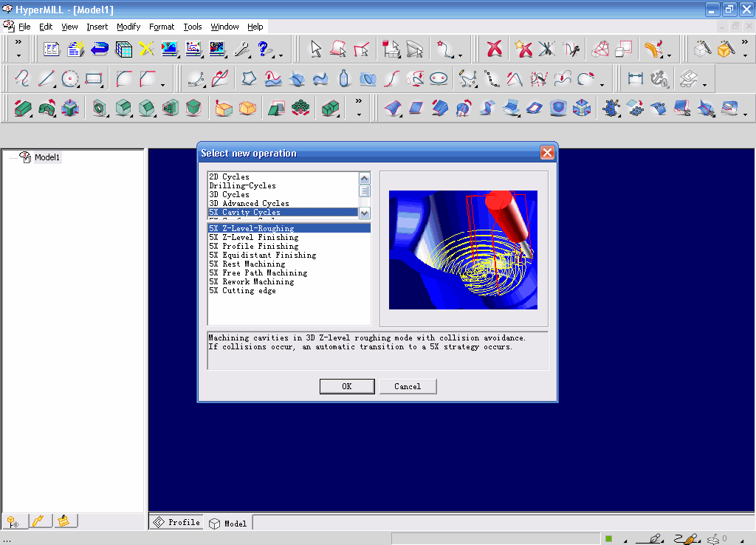
Task: Confirm selection with OK button
Action: (347, 386)
